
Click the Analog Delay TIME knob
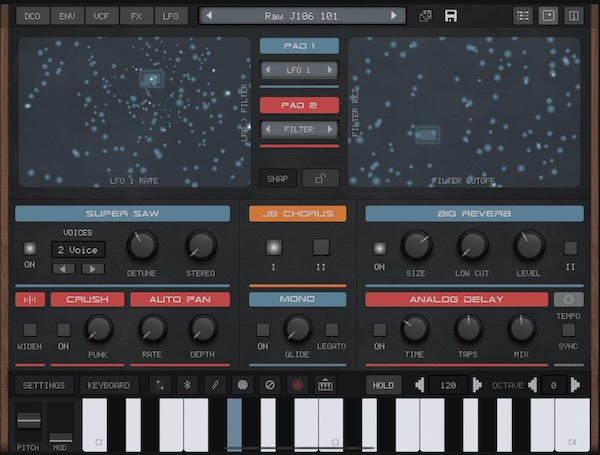(x=414, y=328)
